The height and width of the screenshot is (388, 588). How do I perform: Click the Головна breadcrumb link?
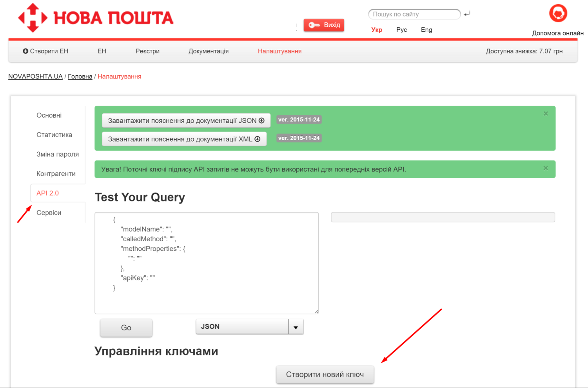click(80, 77)
